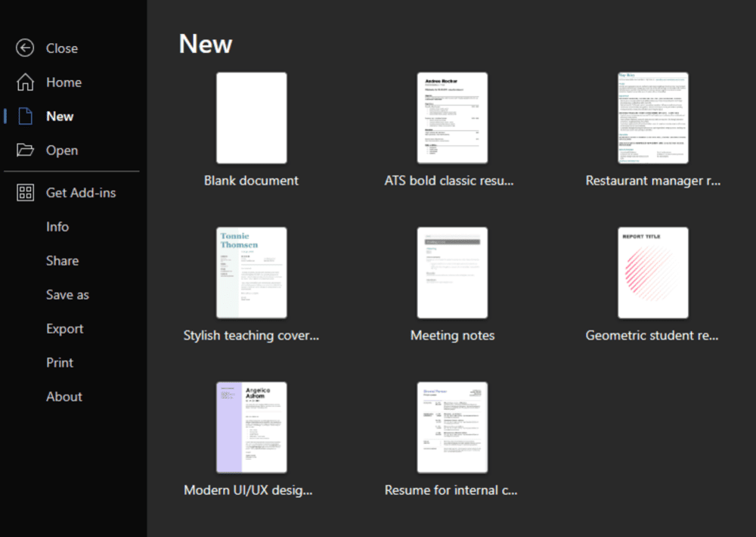The height and width of the screenshot is (537, 756).
Task: Choose Save as in sidebar
Action: click(67, 295)
